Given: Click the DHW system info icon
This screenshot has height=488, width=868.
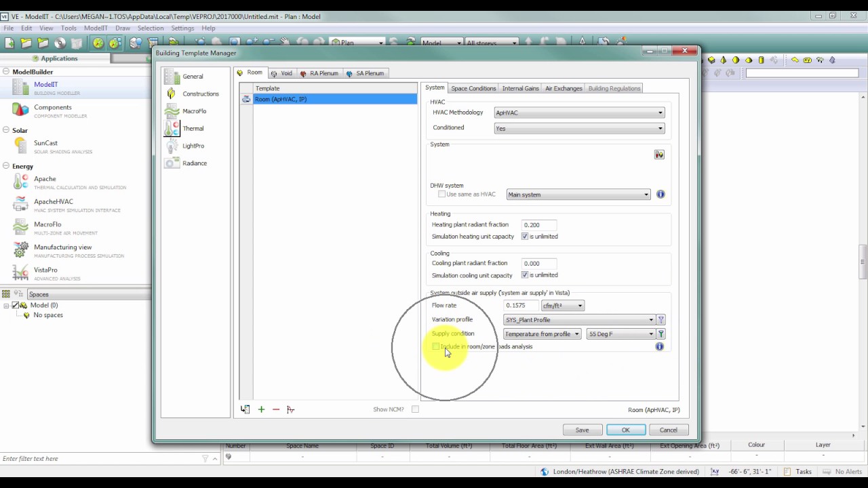Looking at the screenshot, I should pos(660,195).
